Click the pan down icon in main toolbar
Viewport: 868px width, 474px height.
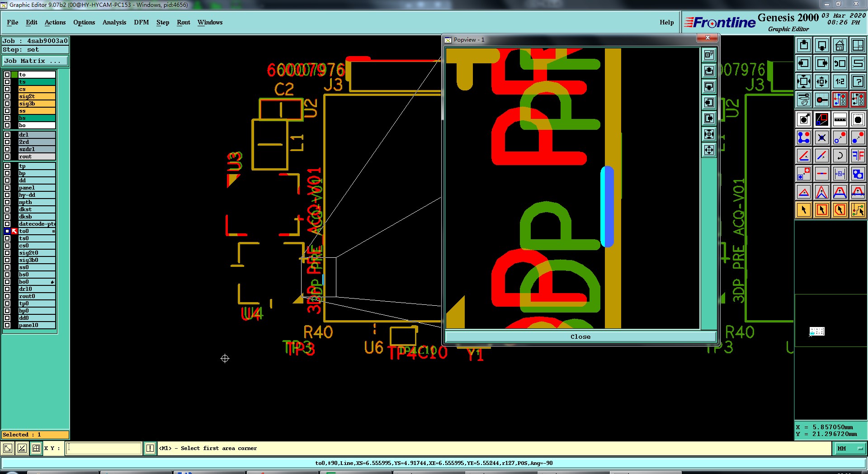(822, 45)
